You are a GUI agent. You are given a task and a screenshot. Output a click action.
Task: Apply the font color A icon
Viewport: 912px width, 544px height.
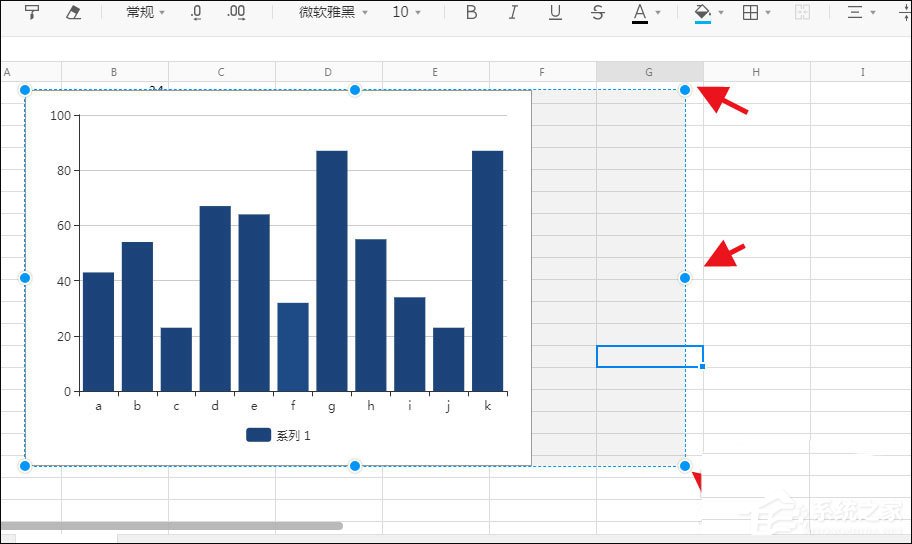(x=640, y=13)
